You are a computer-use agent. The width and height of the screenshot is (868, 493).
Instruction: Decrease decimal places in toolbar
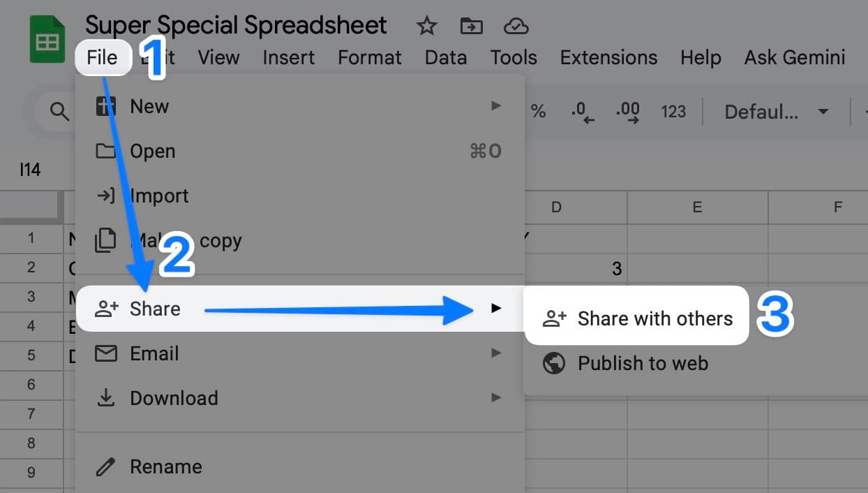click(x=581, y=111)
